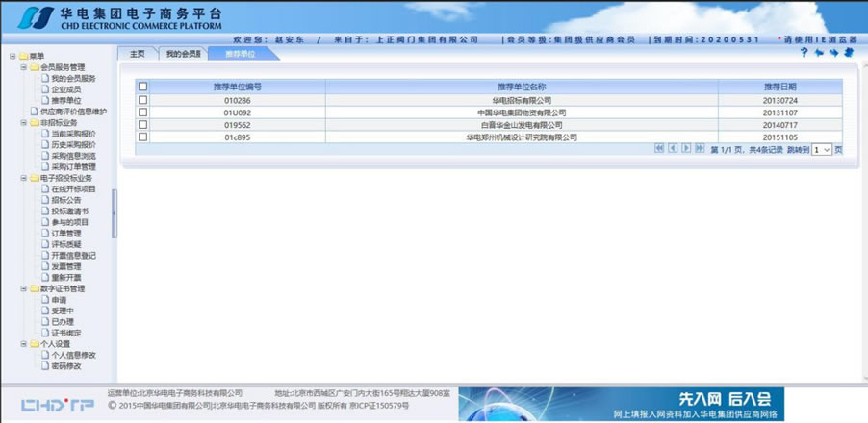Go to previous page of records
Image resolution: width=868 pixels, height=423 pixels.
tap(673, 148)
